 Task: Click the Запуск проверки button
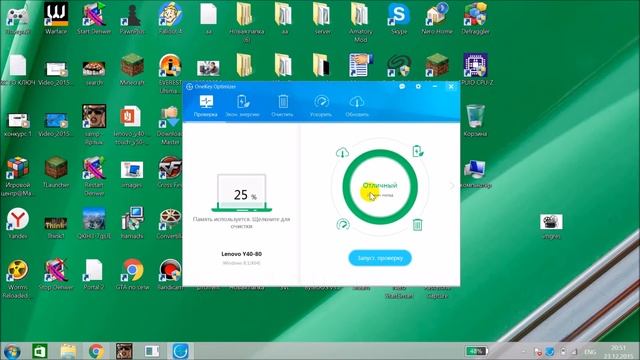click(380, 258)
